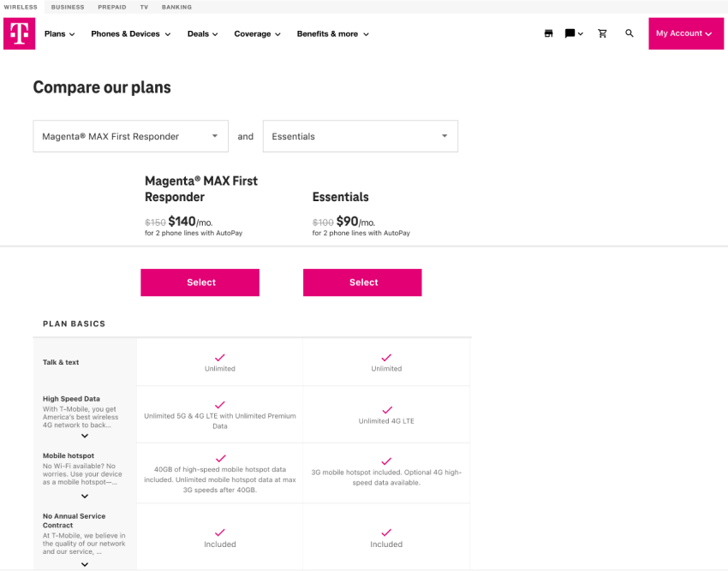Click the $90/mo. price text
The width and height of the screenshot is (728, 571).
[355, 222]
